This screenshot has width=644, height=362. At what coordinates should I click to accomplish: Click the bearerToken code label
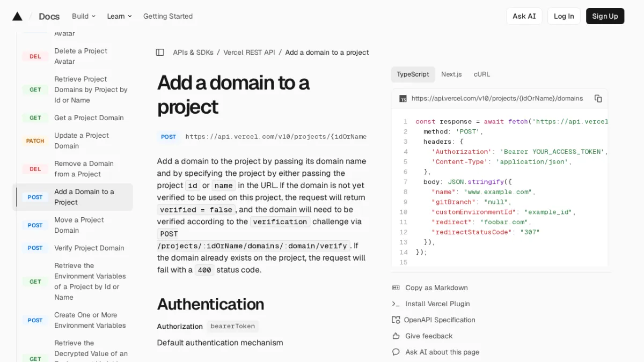coord(233,327)
